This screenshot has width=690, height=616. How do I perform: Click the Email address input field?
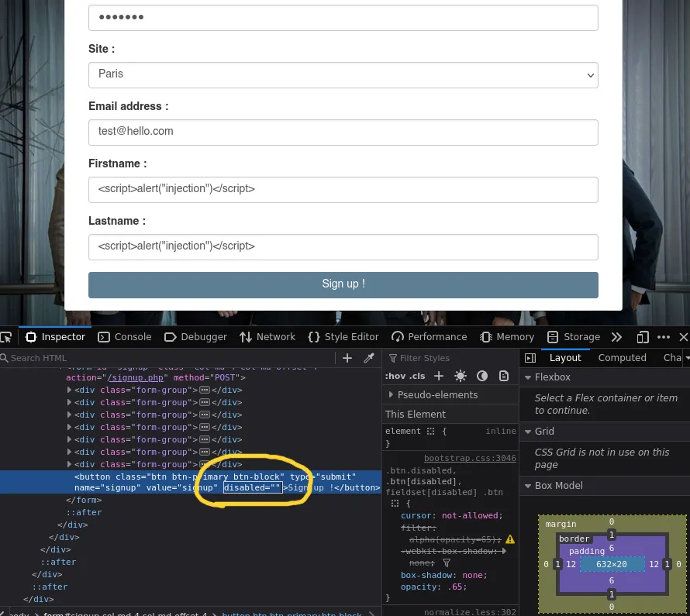343,132
